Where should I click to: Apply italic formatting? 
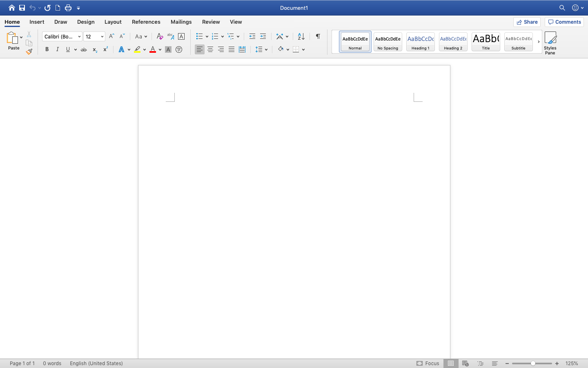coord(58,49)
